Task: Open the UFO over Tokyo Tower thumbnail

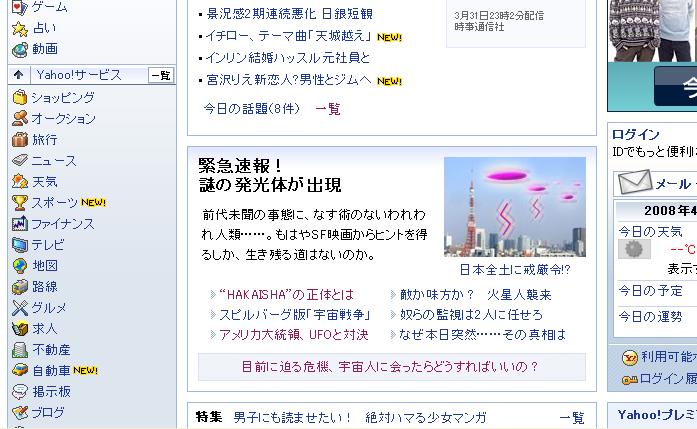Action: (x=515, y=207)
